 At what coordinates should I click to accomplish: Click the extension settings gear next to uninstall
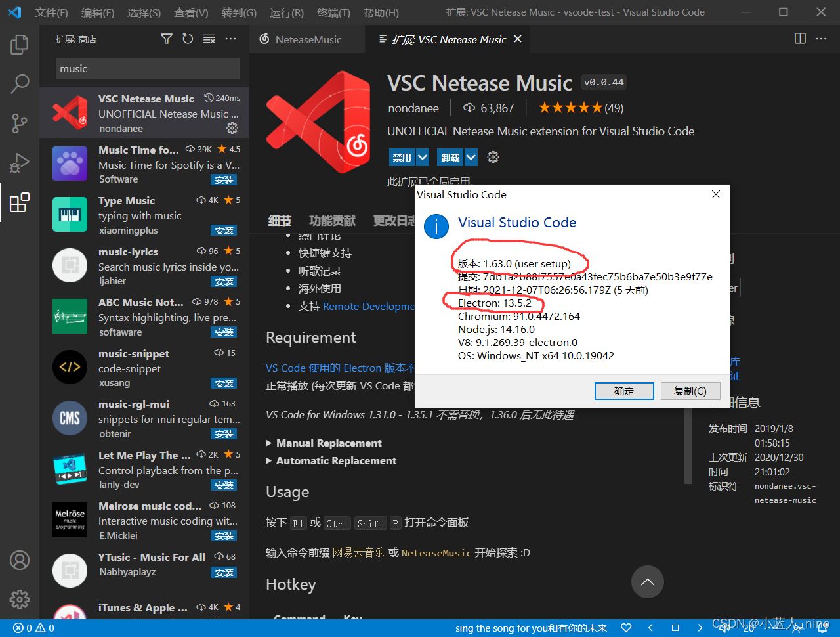pyautogui.click(x=493, y=157)
